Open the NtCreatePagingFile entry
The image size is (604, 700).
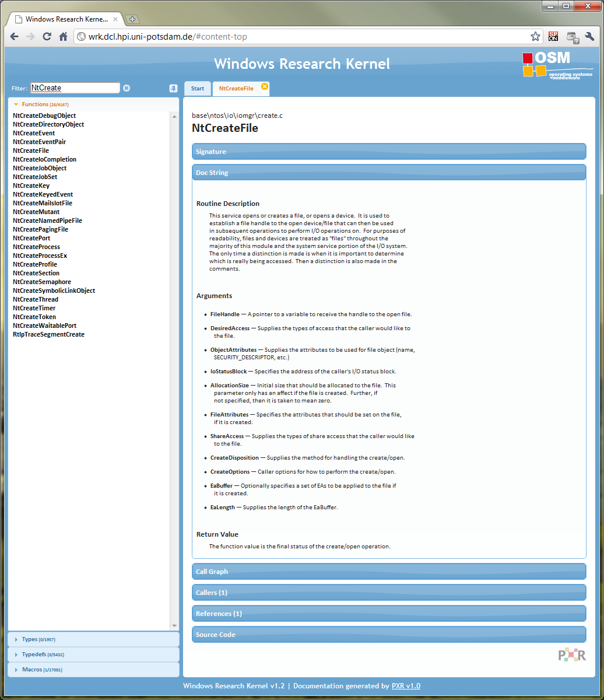[x=40, y=229]
